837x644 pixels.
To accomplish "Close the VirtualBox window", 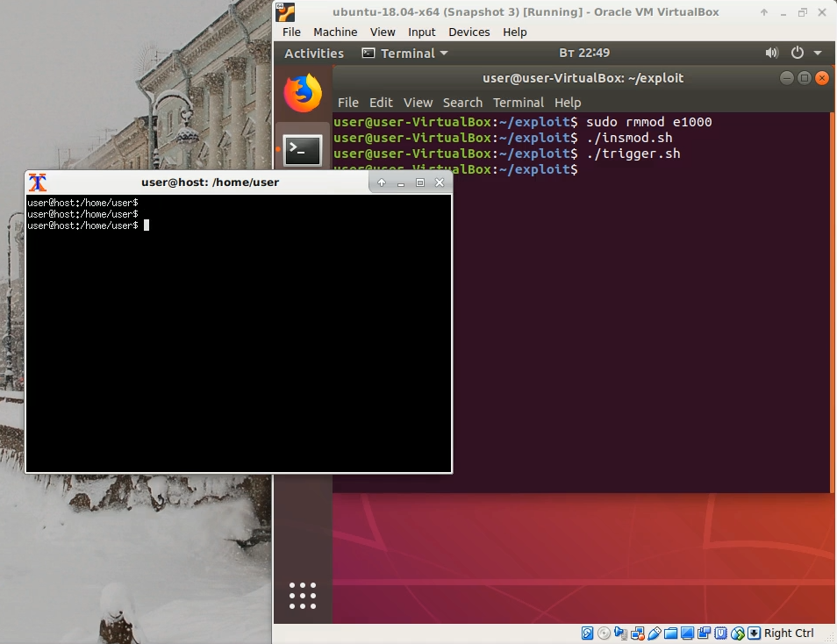I will tap(822, 12).
